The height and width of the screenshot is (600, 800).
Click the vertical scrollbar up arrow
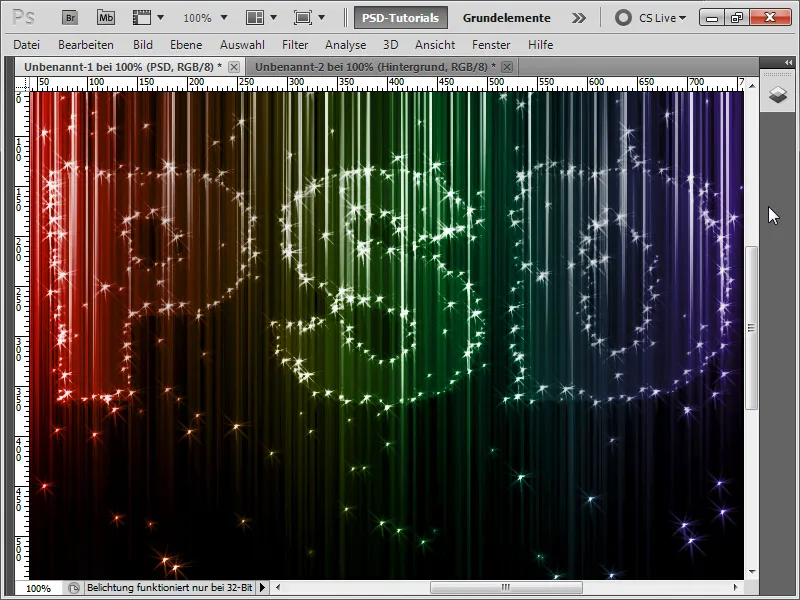click(x=752, y=86)
